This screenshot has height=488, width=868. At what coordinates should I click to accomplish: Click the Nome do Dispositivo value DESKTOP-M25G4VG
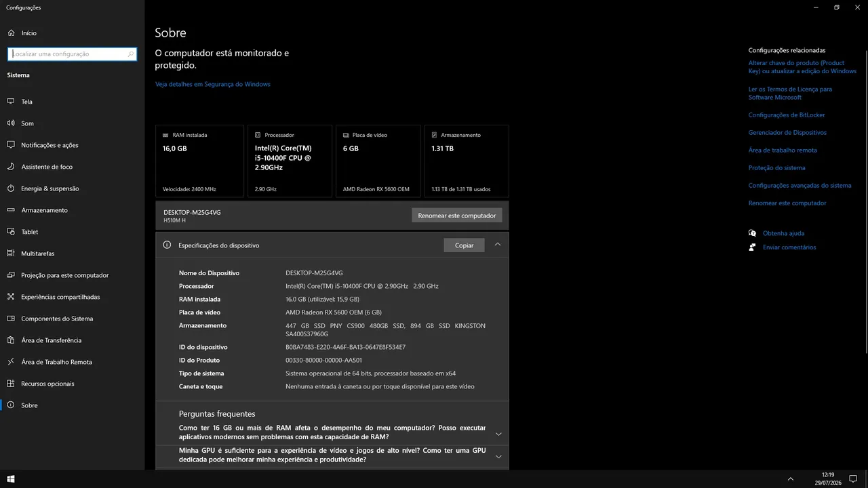pos(314,273)
